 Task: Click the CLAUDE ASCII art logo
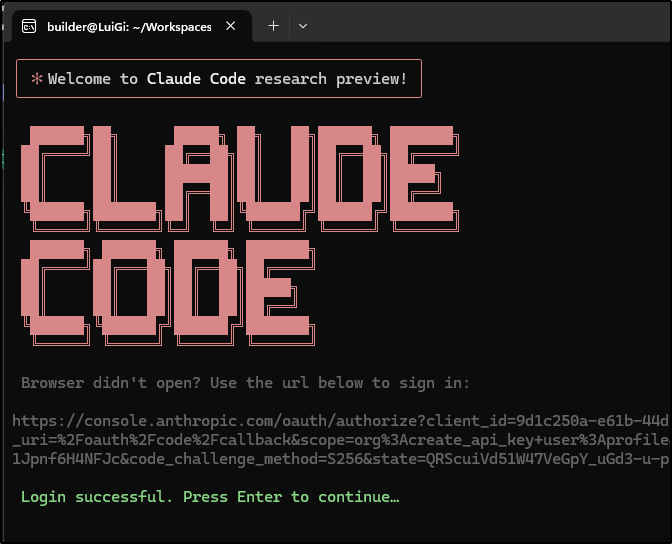tap(240, 178)
